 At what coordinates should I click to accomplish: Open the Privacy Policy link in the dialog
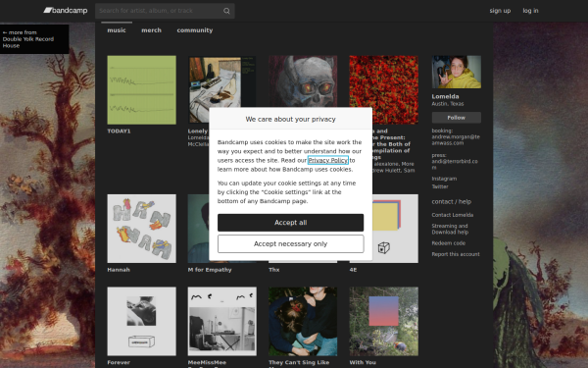[328, 160]
